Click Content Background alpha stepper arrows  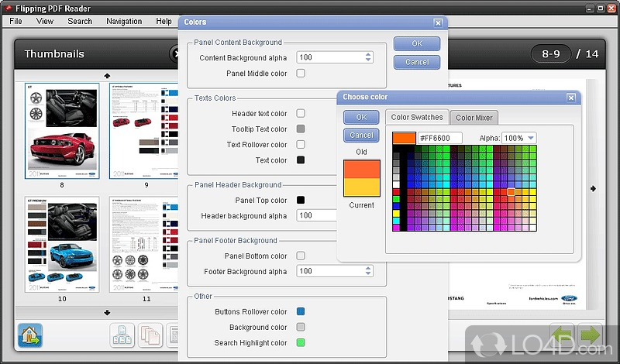click(368, 57)
